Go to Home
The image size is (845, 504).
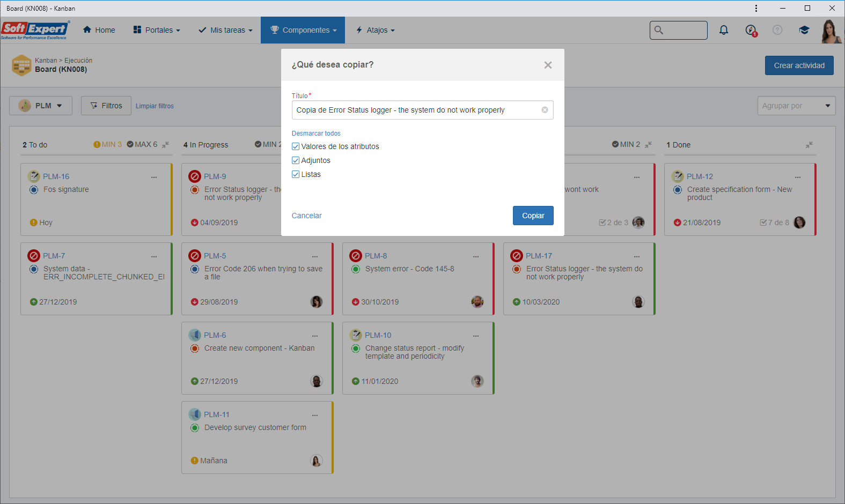99,30
